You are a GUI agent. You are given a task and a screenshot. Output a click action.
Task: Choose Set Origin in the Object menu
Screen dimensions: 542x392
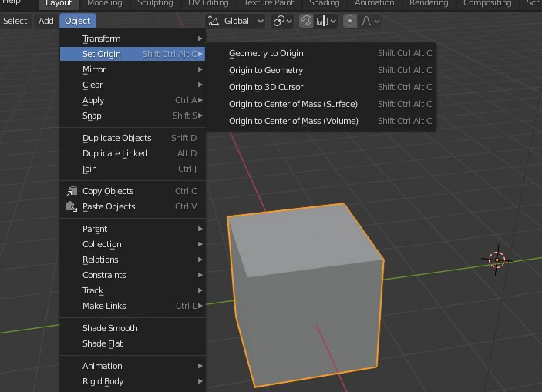[x=133, y=54]
